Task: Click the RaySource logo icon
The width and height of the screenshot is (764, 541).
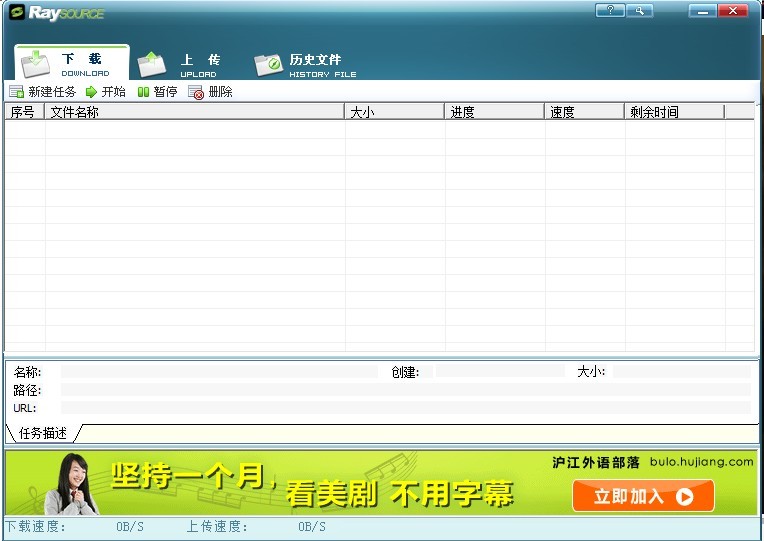Action: (x=15, y=12)
